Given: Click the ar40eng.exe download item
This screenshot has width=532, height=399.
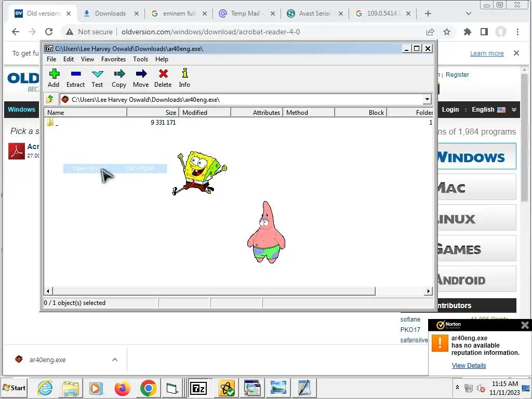Looking at the screenshot, I should pos(47,360).
